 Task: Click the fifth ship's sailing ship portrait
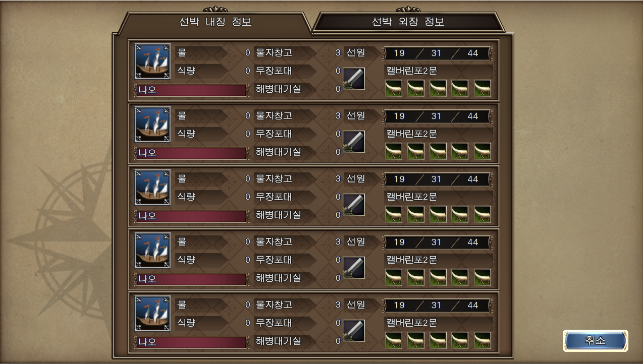click(152, 313)
